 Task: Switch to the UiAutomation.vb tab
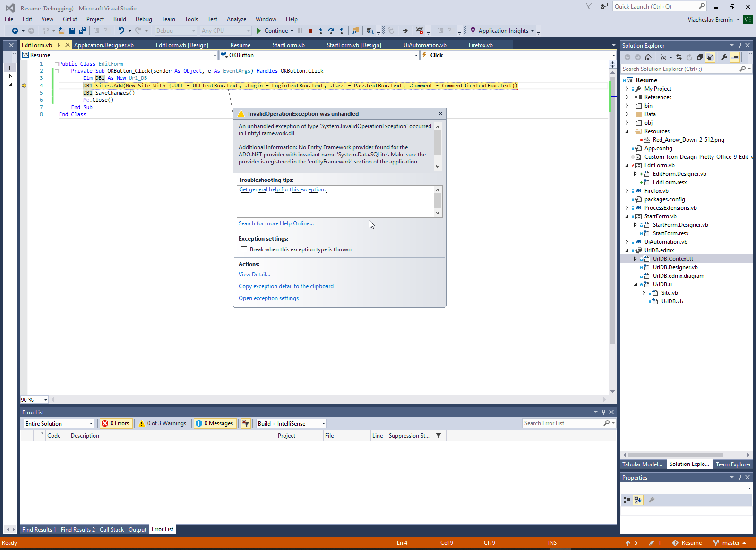point(425,45)
